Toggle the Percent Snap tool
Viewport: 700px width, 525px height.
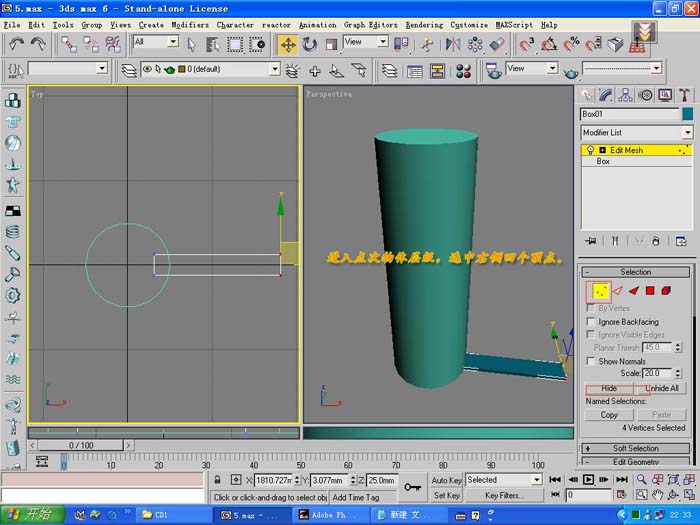pos(571,45)
